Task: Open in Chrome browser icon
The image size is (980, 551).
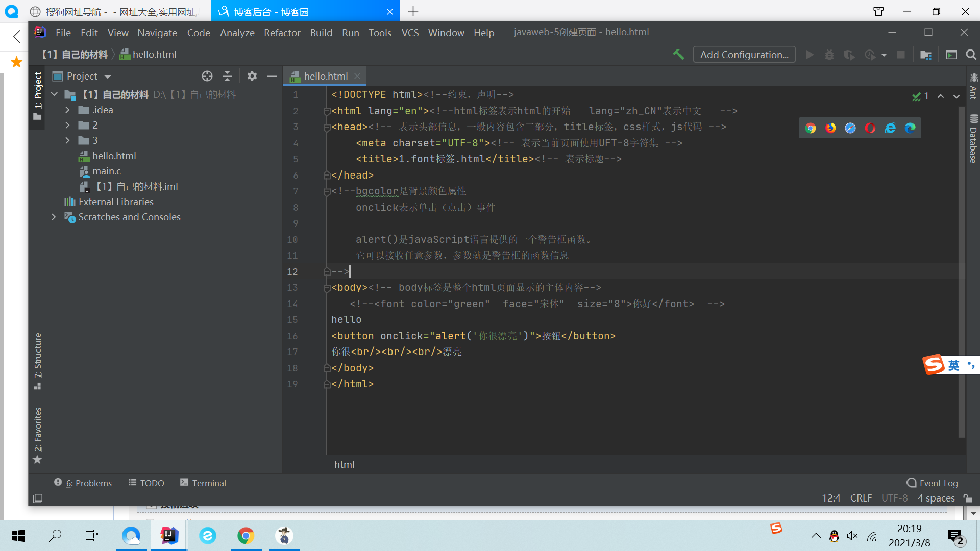Action: [811, 128]
